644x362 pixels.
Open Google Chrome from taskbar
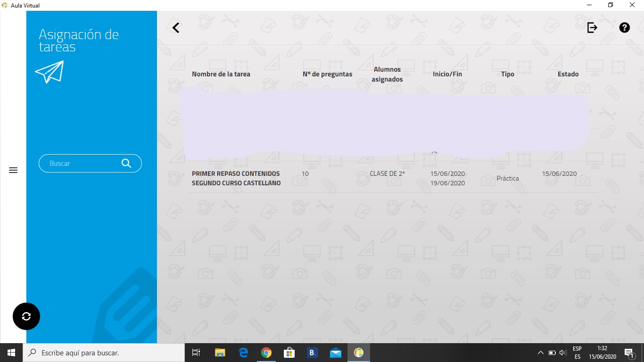click(266, 353)
